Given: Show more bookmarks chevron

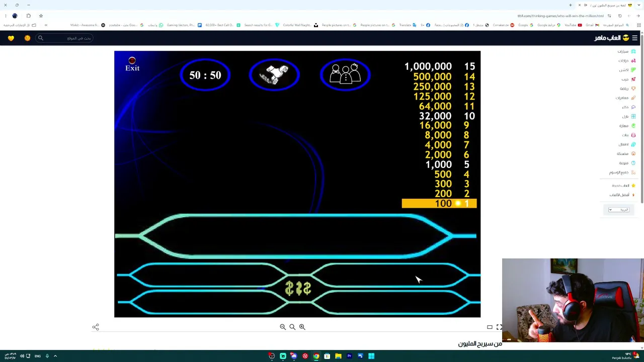Looking at the screenshot, I should (46, 25).
